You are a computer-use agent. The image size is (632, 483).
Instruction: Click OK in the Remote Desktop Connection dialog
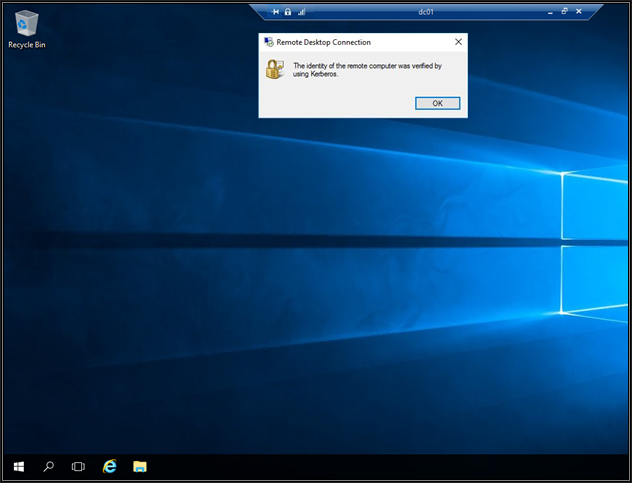437,103
